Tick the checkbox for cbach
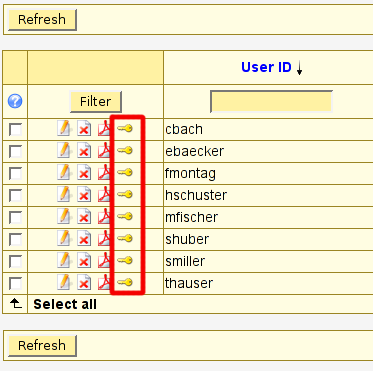The image size is (373, 371). coord(15,130)
